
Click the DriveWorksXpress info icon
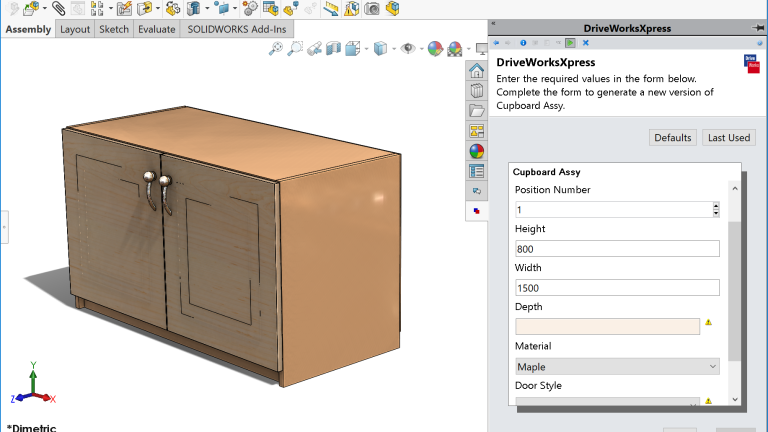pos(523,43)
